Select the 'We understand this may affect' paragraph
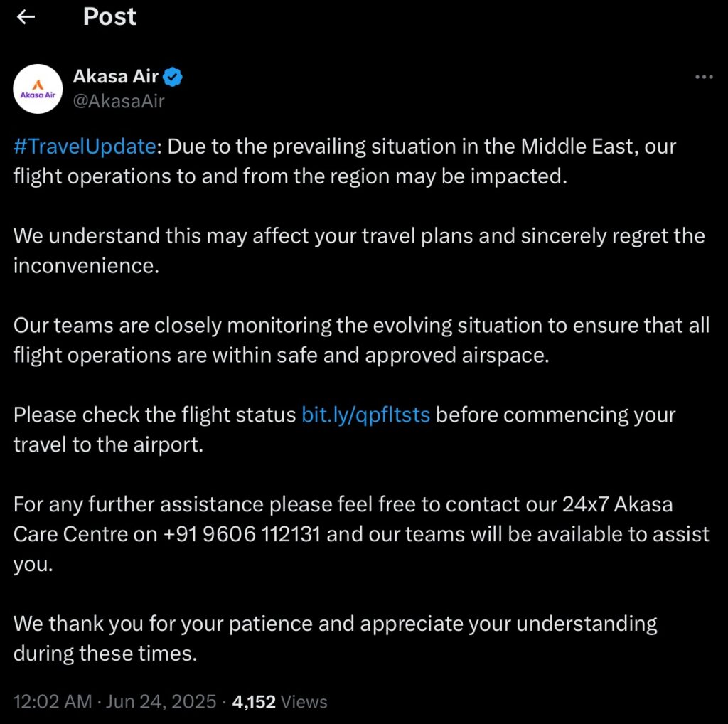The width and height of the screenshot is (728, 724). [359, 251]
